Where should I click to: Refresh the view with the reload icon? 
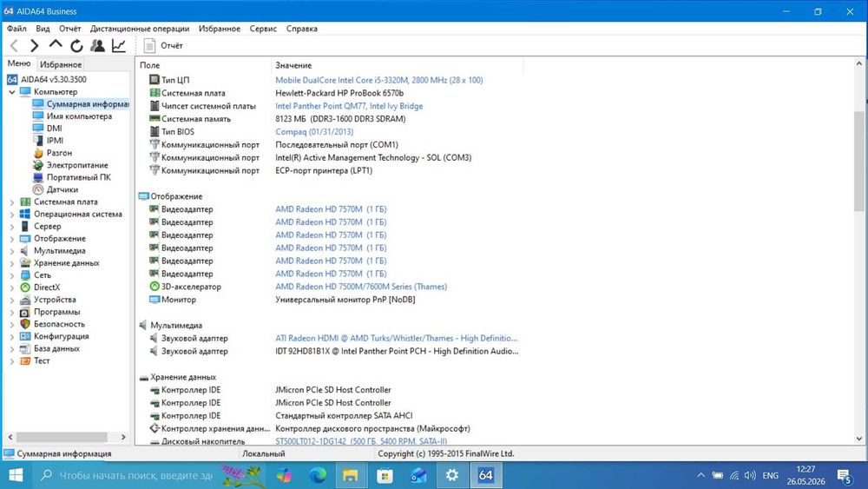[76, 46]
